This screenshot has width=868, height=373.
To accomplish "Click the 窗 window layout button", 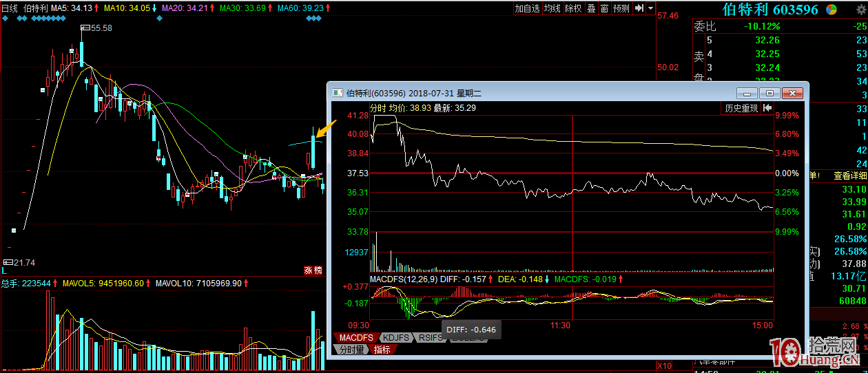I will (603, 8).
